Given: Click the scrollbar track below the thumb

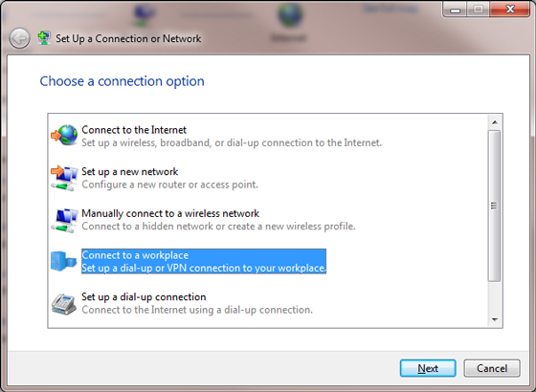Looking at the screenshot, I should pyautogui.click(x=494, y=297).
